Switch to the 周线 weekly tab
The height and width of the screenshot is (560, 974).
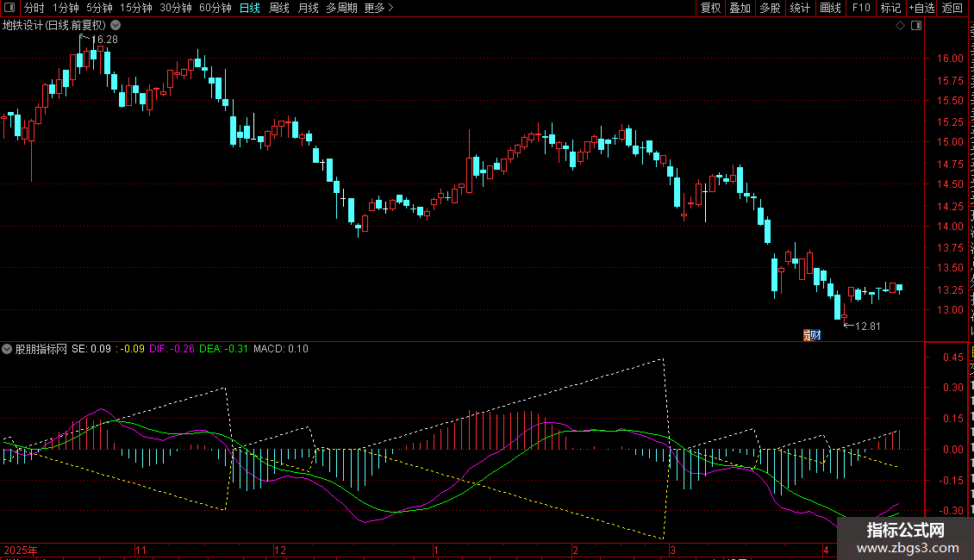pos(278,9)
